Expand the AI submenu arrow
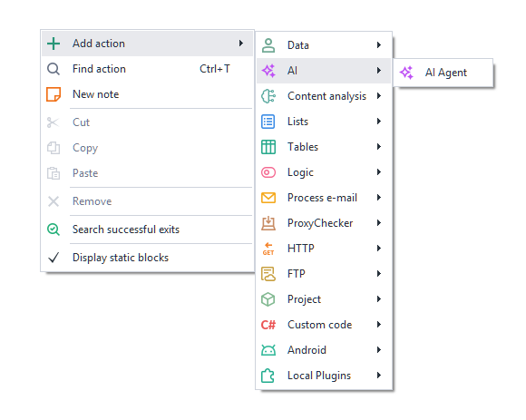The width and height of the screenshot is (526, 420). tap(379, 71)
